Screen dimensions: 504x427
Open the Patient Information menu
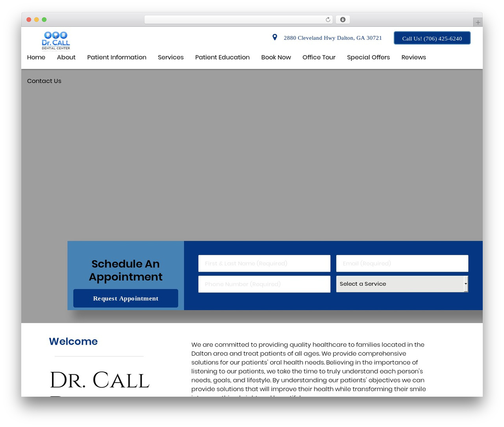[117, 58]
